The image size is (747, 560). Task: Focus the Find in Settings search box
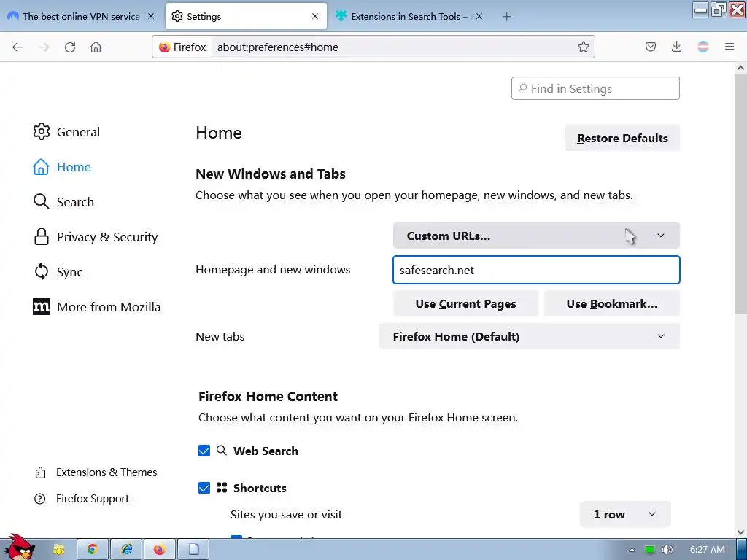coord(595,88)
